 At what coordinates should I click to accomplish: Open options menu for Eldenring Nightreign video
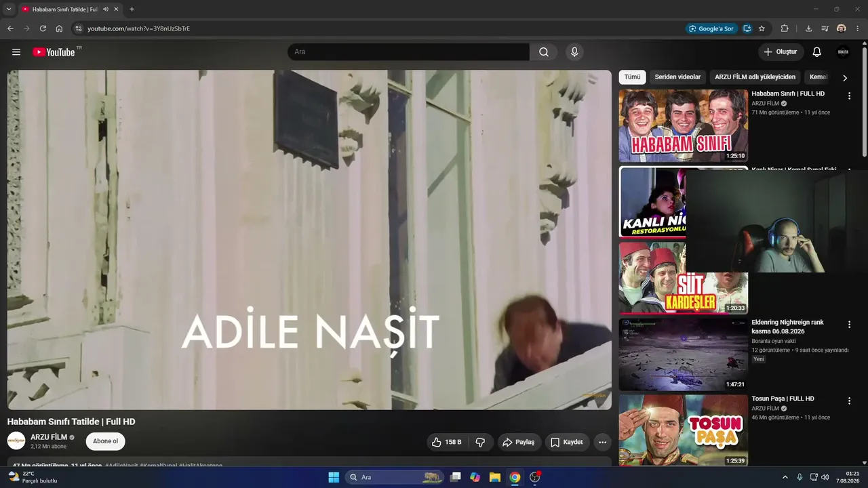point(849,325)
